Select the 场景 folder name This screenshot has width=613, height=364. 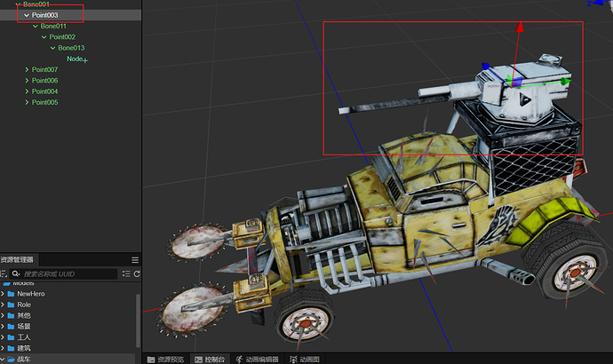pos(24,327)
